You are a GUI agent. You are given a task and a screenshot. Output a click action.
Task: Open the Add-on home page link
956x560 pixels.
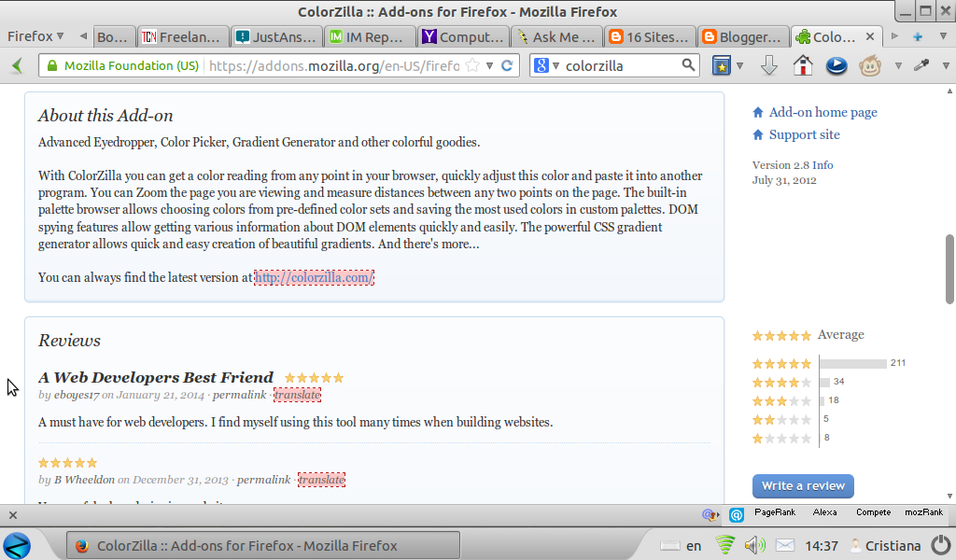pos(822,112)
